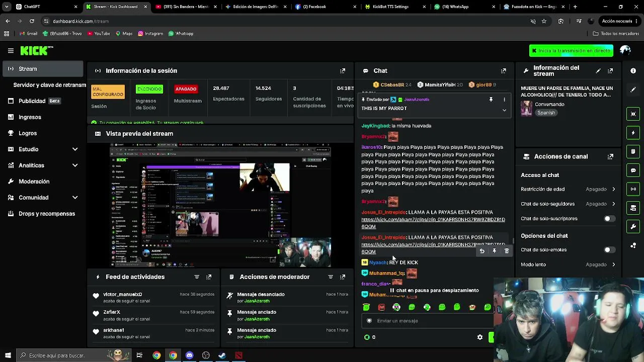Go to Logros in the sidebar
The height and width of the screenshot is (362, 644).
43,133
